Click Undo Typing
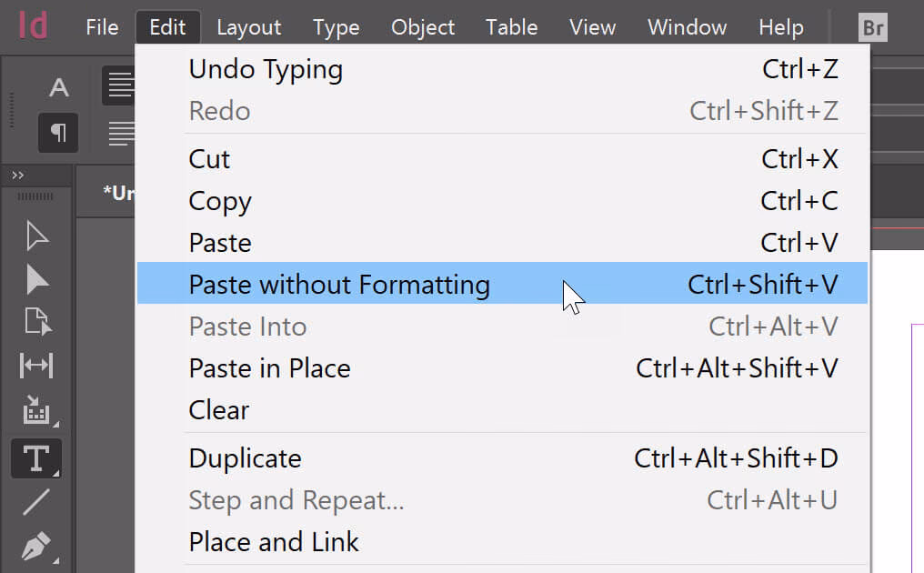The image size is (924, 573). [x=266, y=69]
